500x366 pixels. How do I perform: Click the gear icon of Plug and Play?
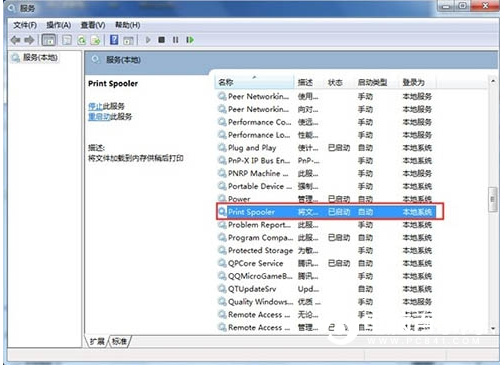[222, 147]
